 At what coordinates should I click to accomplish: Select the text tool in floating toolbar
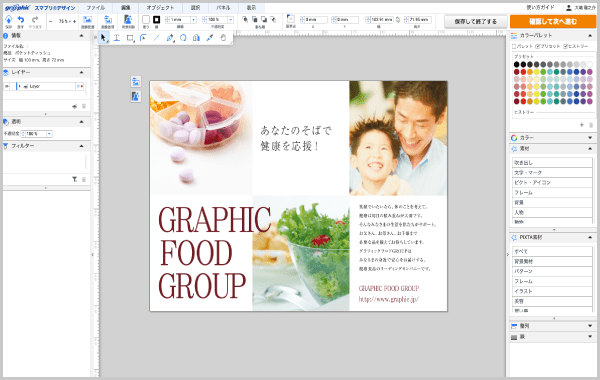pos(117,38)
